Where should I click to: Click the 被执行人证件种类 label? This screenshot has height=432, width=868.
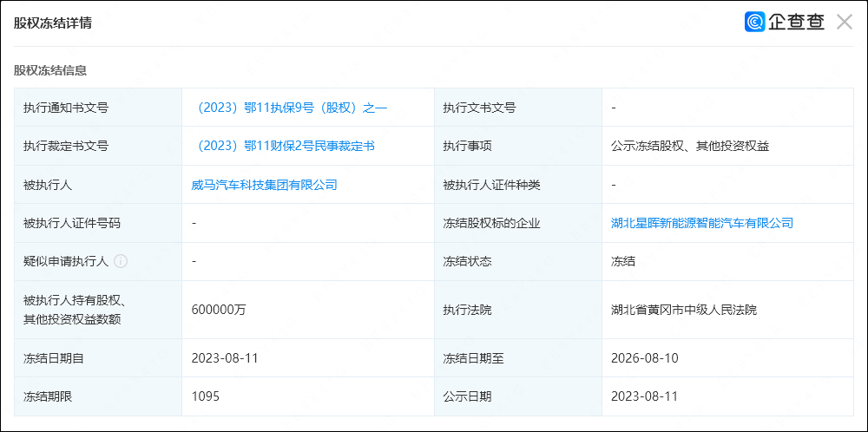[491, 186]
